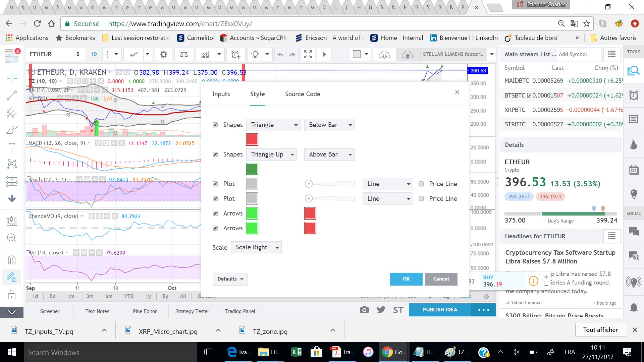Uncheck the first Arrows checkbox
Viewport: 644px width, 362px height.
tap(215, 213)
